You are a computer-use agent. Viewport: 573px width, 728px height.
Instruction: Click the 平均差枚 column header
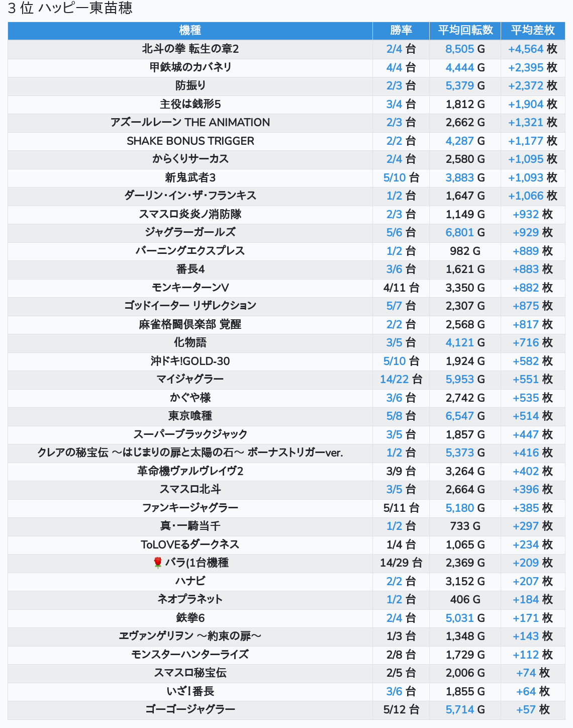point(532,30)
